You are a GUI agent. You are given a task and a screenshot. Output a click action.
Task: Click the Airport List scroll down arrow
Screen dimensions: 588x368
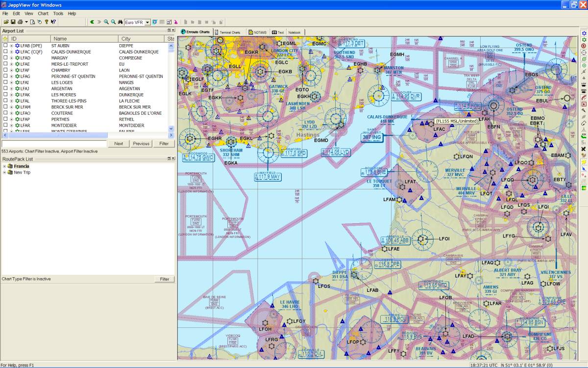tap(171, 129)
